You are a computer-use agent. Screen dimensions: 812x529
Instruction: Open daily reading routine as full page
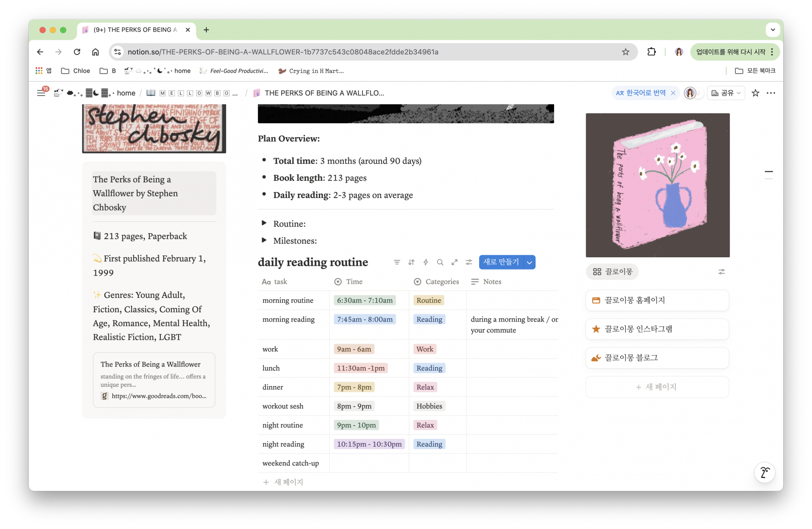(x=455, y=262)
